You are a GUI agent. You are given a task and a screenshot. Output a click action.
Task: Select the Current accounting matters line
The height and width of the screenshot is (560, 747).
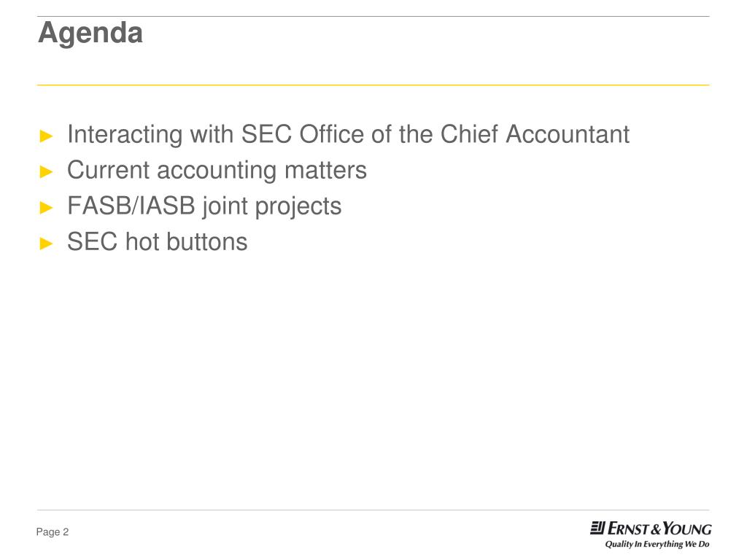[217, 171]
